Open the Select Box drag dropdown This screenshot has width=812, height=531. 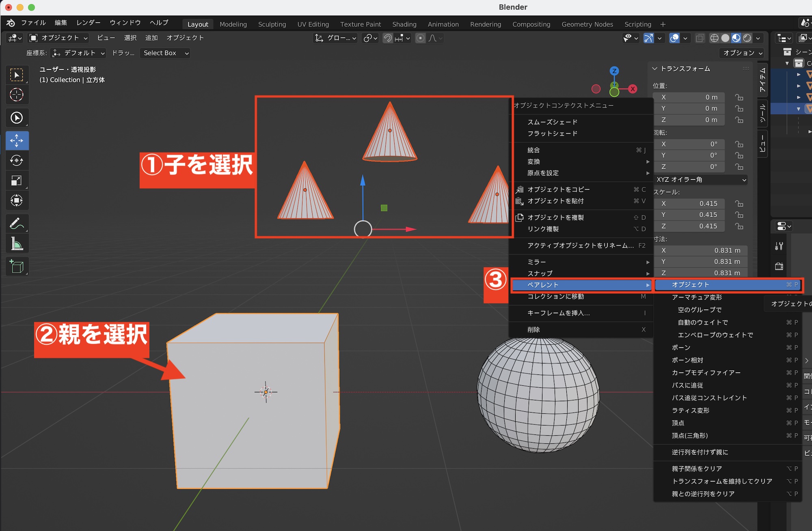[165, 53]
